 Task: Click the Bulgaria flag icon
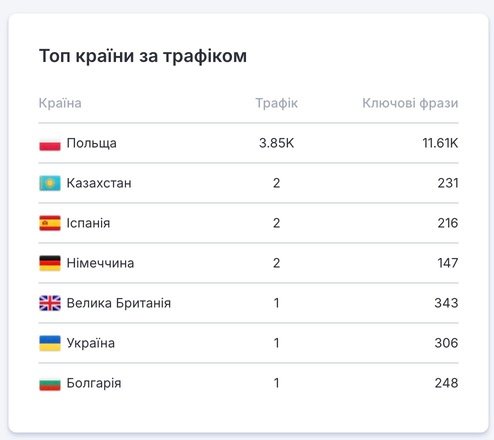coord(50,383)
